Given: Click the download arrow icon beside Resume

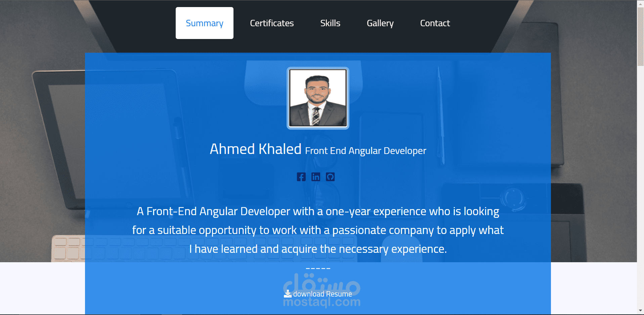Looking at the screenshot, I should [x=288, y=294].
